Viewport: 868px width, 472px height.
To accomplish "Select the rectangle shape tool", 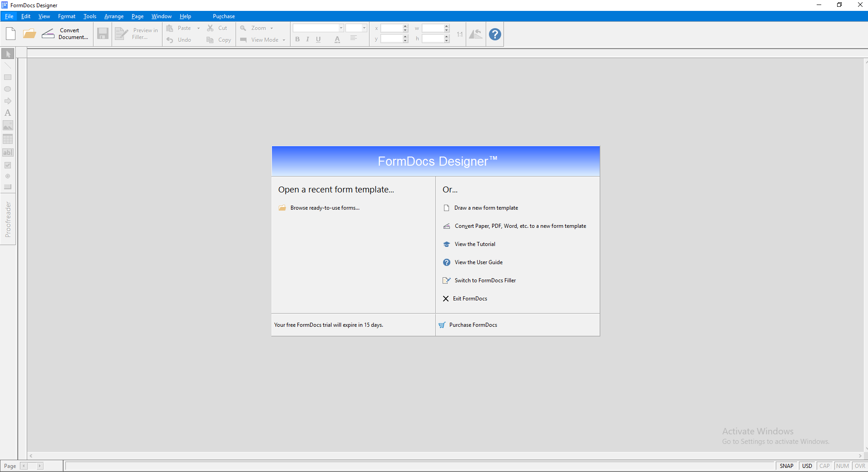I will (8, 77).
